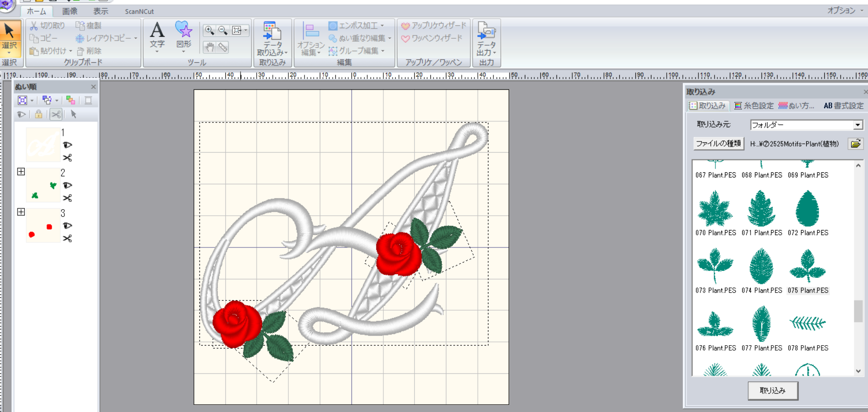The height and width of the screenshot is (412, 868).
Task: Toggle eye visibility for sewing order item 2
Action: (x=67, y=185)
